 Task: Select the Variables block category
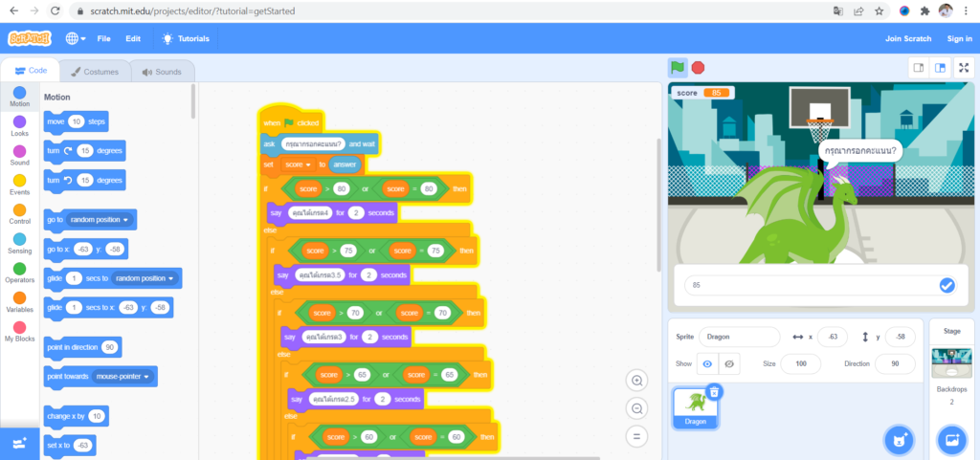(x=19, y=303)
